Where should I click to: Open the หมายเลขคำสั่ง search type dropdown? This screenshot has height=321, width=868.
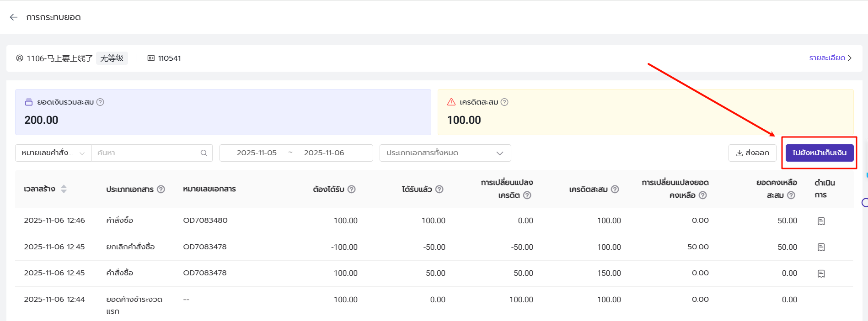click(53, 153)
